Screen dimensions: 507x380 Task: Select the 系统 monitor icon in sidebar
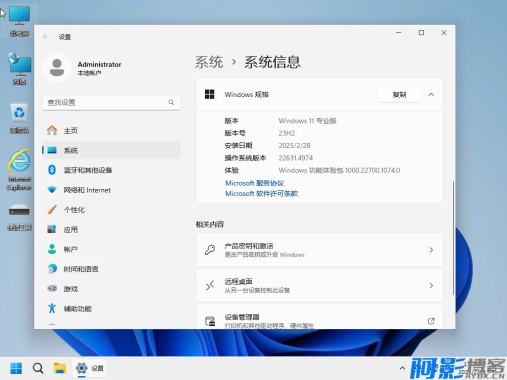[52, 150]
